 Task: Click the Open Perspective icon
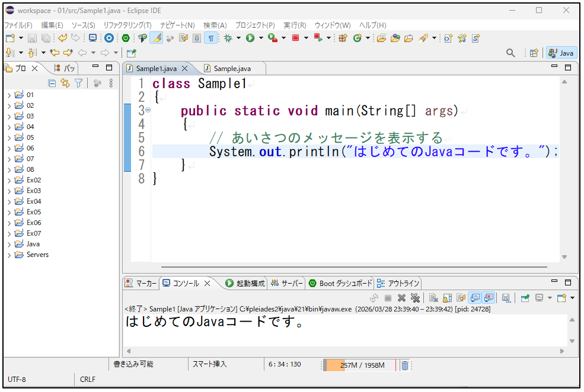(x=534, y=53)
